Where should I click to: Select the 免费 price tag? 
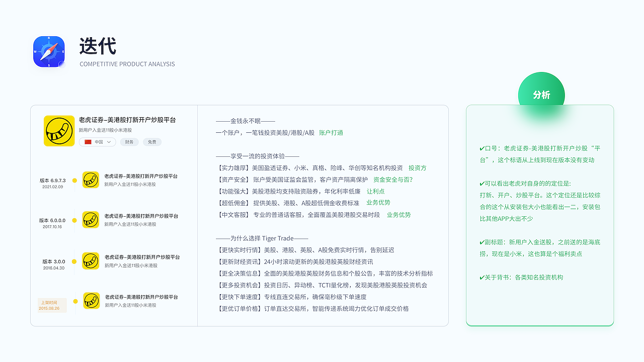tap(152, 142)
